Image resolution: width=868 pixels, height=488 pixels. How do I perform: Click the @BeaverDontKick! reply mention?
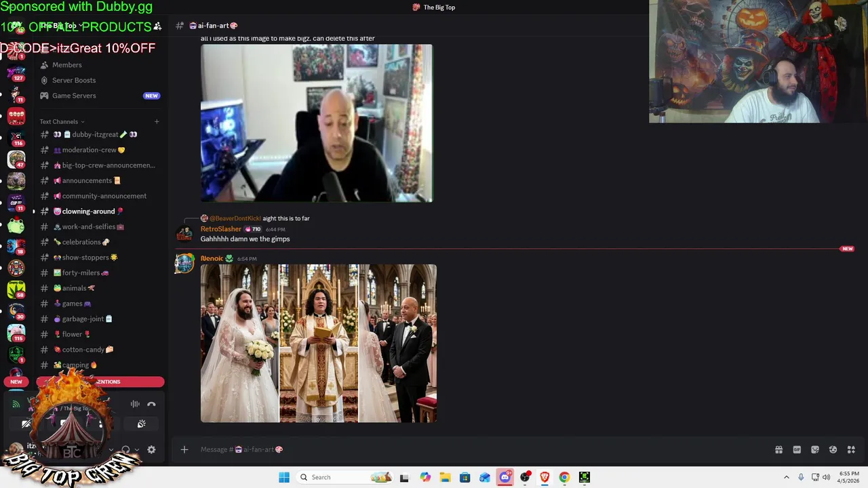[x=235, y=218]
